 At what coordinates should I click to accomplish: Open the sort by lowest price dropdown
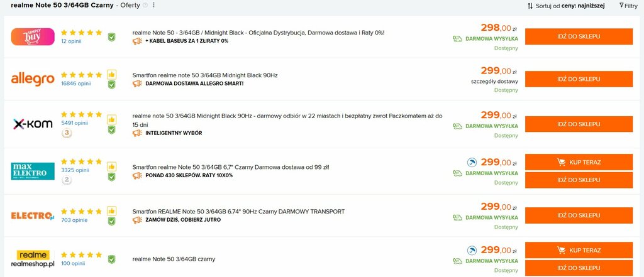click(x=567, y=6)
